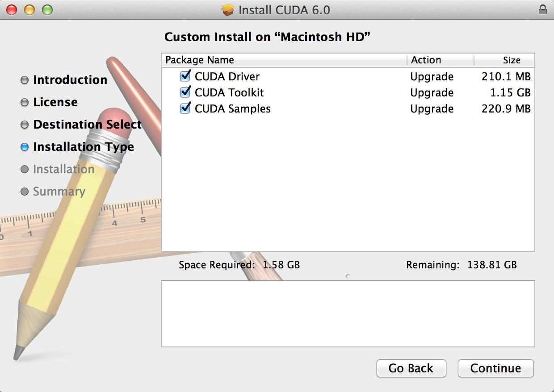Click the Go Back button
Screen dimensions: 554x392
[x=411, y=368]
